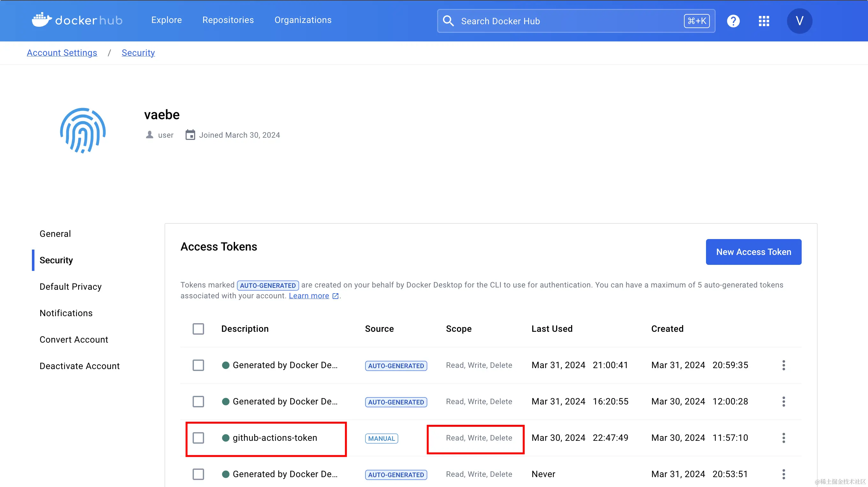
Task: Open Organizations in the top nav
Action: (303, 20)
